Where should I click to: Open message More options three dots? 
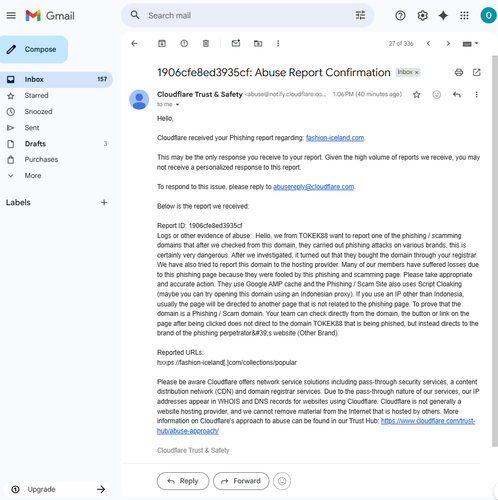(477, 95)
